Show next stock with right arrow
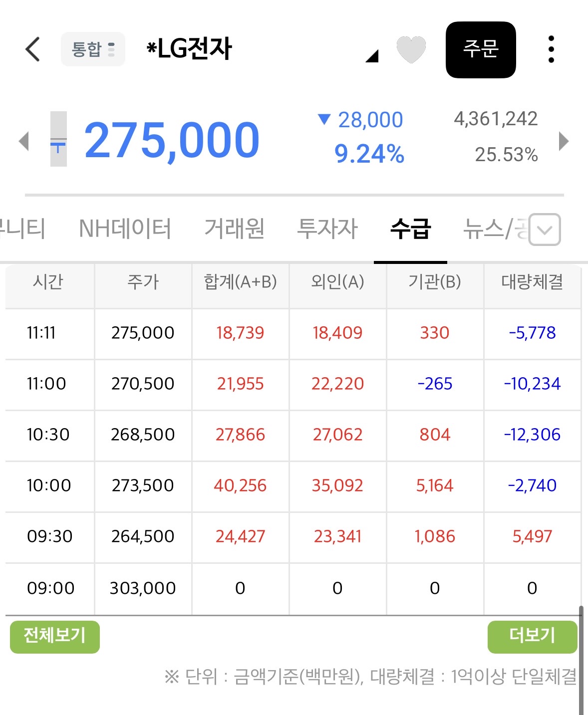This screenshot has height=715, width=588. [564, 141]
